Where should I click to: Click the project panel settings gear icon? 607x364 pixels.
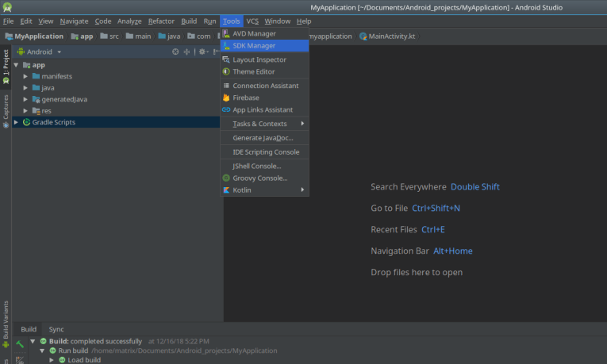coord(202,52)
